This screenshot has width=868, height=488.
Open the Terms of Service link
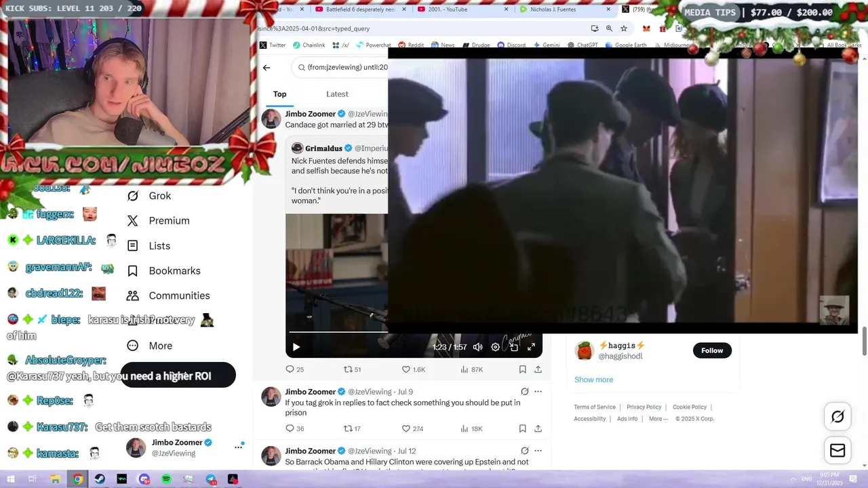(x=595, y=407)
